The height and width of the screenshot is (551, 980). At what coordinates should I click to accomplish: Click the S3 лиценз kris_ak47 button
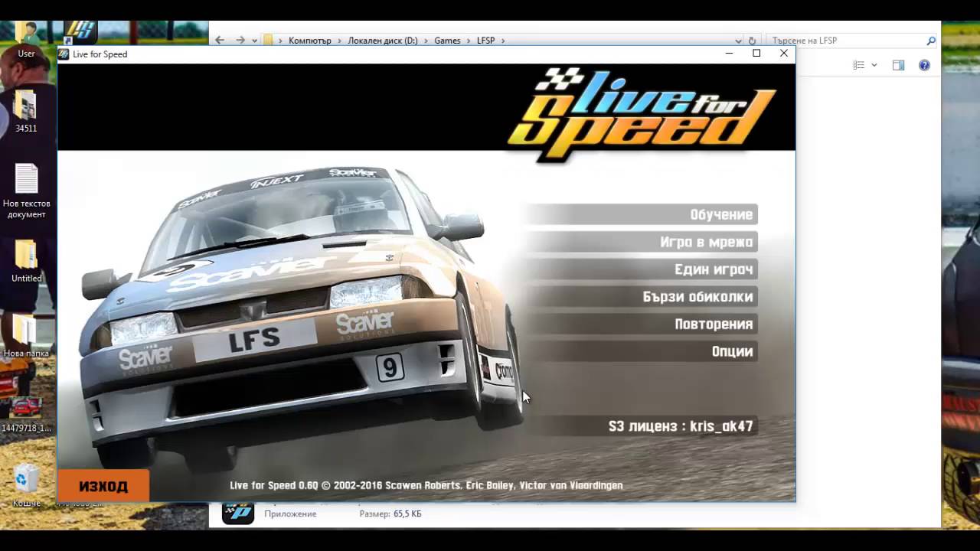click(x=642, y=426)
